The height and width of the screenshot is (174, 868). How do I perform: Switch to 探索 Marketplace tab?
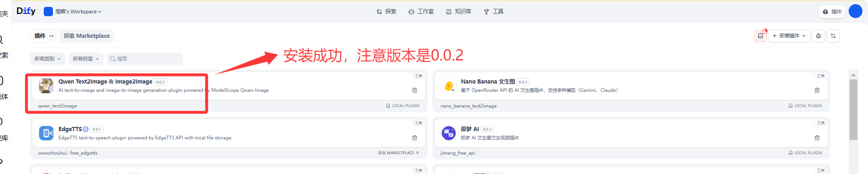point(87,36)
